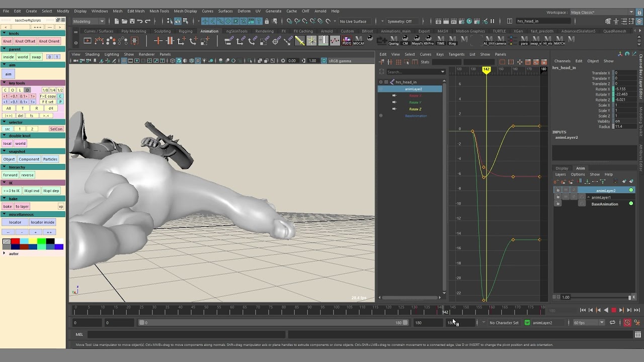Open the Graph Editor Tangents menu
The height and width of the screenshot is (362, 644).
(456, 54)
